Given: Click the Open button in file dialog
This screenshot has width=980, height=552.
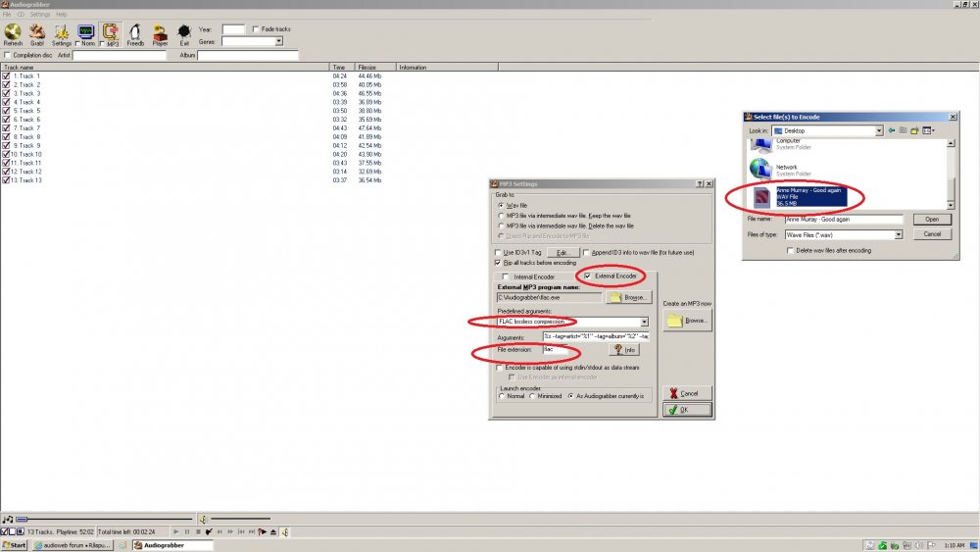Looking at the screenshot, I should coord(932,220).
